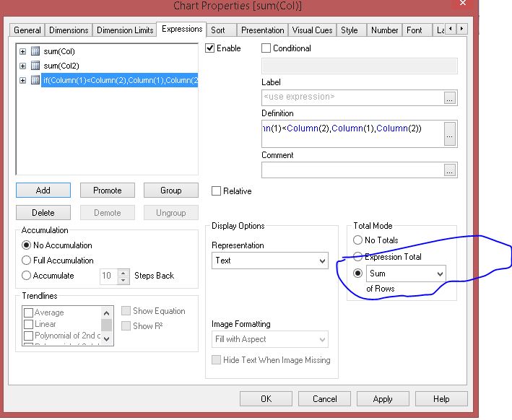This screenshot has width=512, height=420.
Task: Select Full Accumulation radio button
Action: click(26, 260)
